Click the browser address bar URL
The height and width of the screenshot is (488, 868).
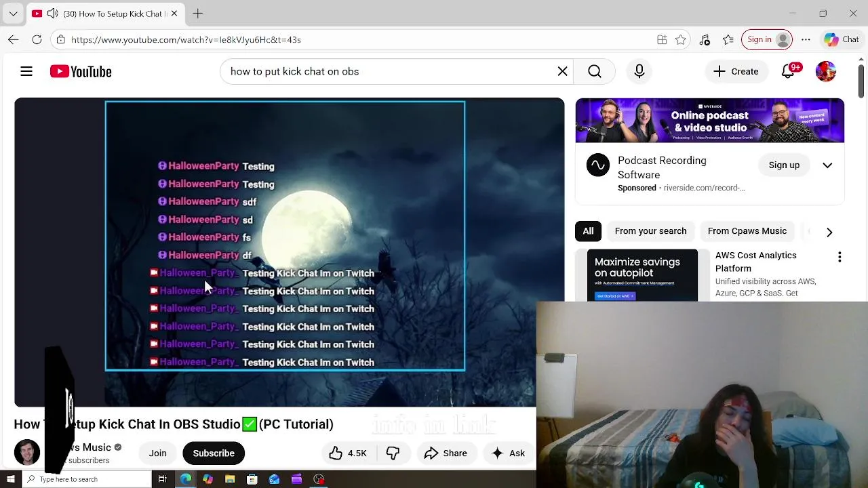pyautogui.click(x=186, y=39)
